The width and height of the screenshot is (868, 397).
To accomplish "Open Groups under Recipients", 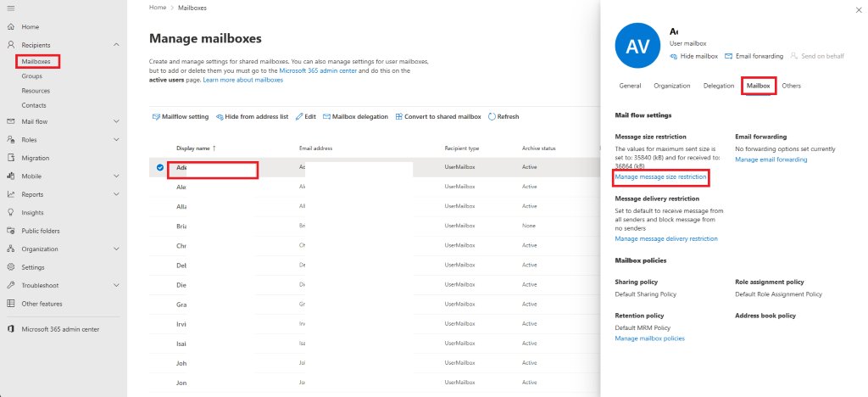I will tap(32, 76).
